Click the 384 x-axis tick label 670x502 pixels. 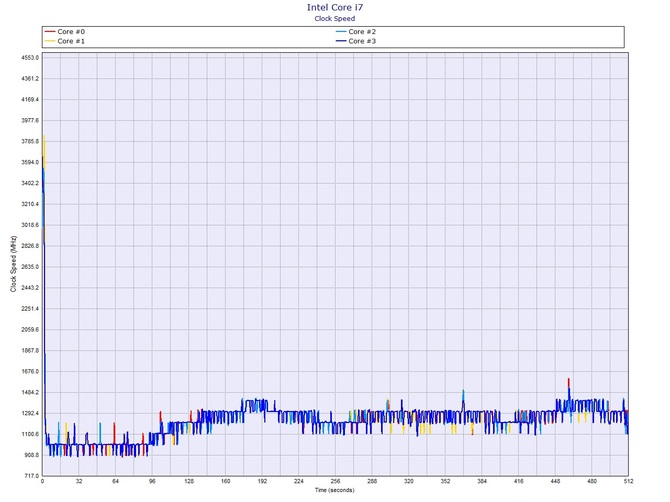pos(482,481)
